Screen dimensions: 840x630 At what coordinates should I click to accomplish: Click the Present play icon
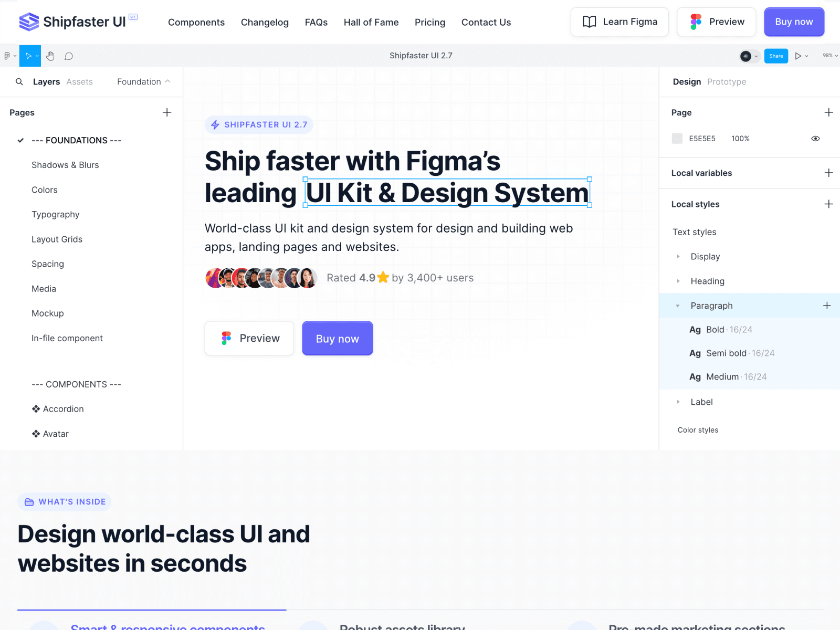[x=798, y=56]
